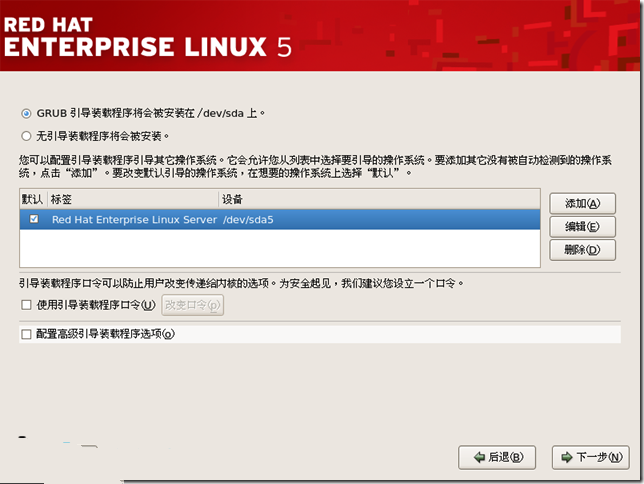Click the 删除(D) button
The height and width of the screenshot is (484, 644).
582,250
